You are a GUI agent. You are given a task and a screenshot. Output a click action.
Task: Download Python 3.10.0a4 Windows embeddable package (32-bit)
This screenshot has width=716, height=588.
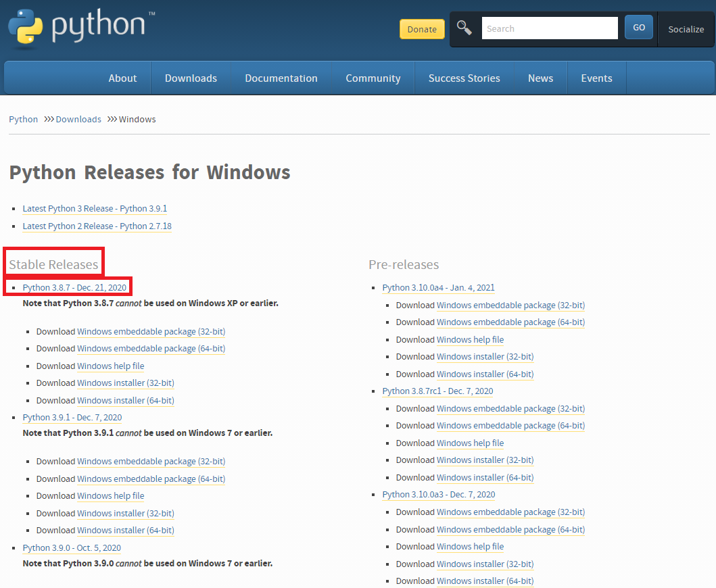pyautogui.click(x=510, y=305)
